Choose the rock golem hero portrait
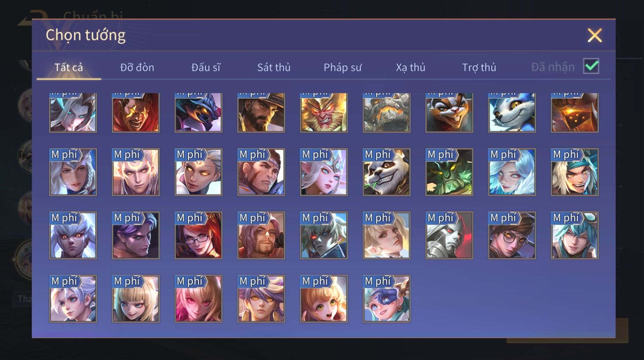 (386, 112)
